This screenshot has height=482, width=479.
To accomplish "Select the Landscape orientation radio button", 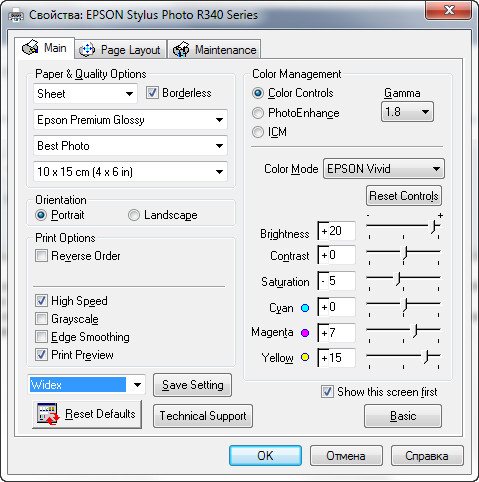I will point(134,215).
